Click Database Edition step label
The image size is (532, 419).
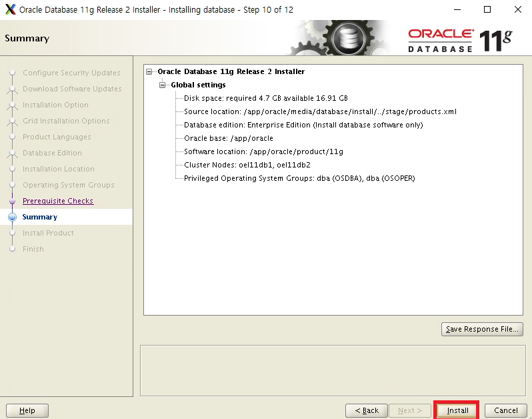tap(52, 153)
